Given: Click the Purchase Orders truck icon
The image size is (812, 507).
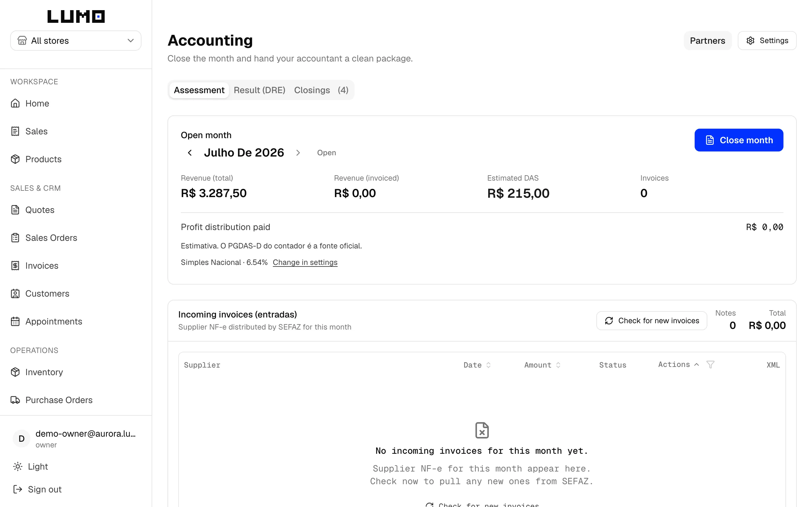Looking at the screenshot, I should pyautogui.click(x=15, y=400).
